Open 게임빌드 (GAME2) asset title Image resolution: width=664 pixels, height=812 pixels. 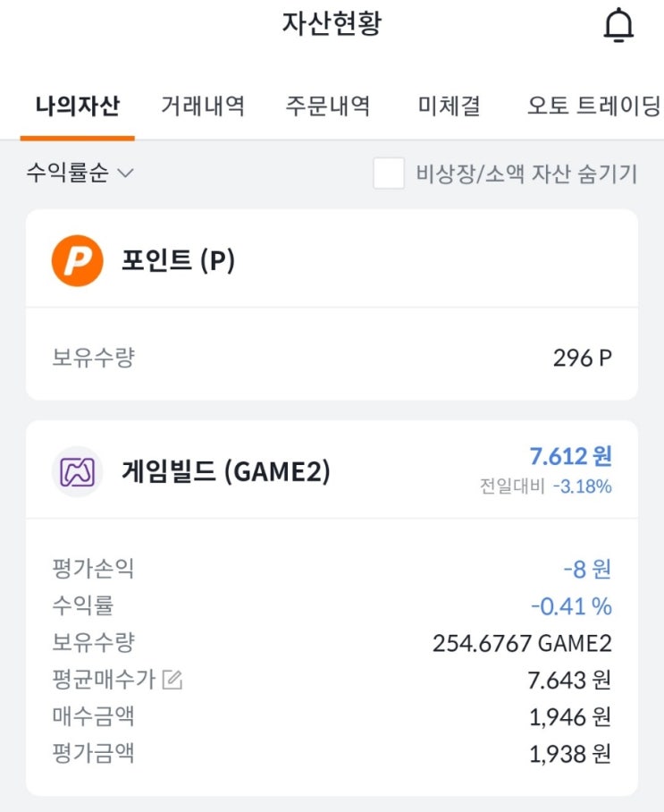pos(225,471)
